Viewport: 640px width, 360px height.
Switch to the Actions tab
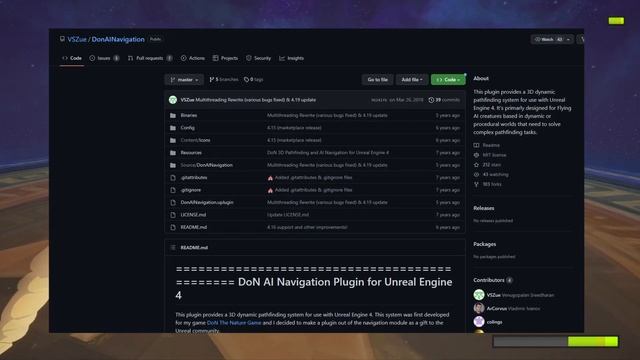point(193,58)
